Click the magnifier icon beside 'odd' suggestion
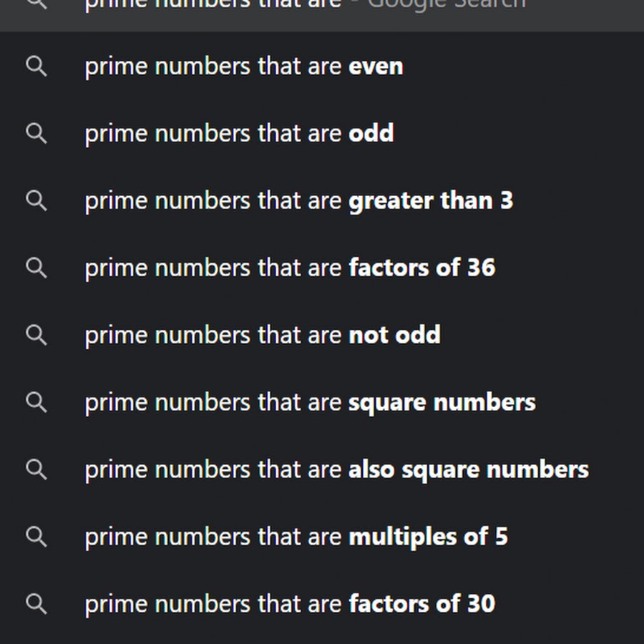 click(x=36, y=134)
